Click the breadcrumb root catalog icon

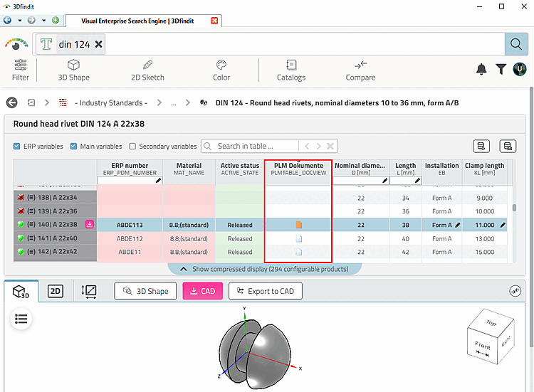31,102
